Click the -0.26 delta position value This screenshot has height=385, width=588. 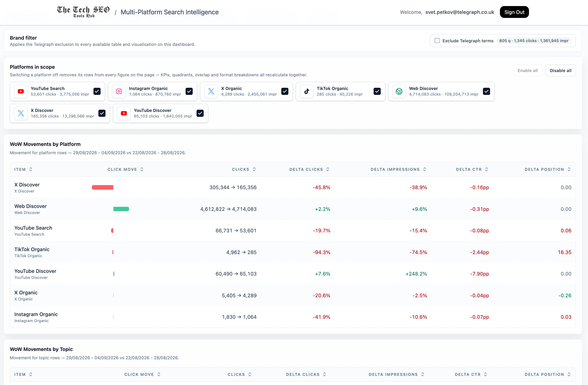(x=565, y=295)
